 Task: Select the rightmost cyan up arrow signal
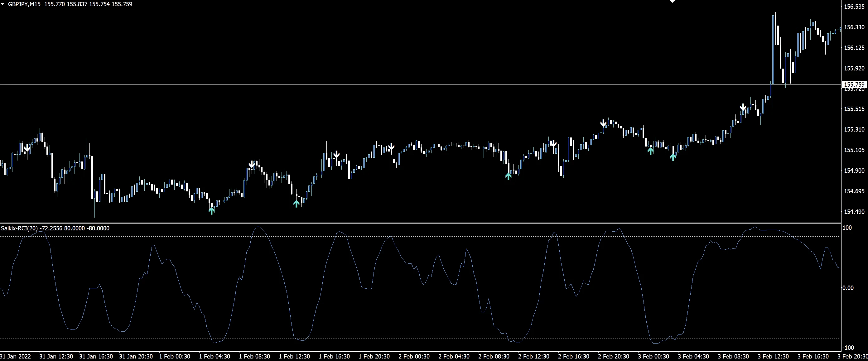tap(673, 157)
